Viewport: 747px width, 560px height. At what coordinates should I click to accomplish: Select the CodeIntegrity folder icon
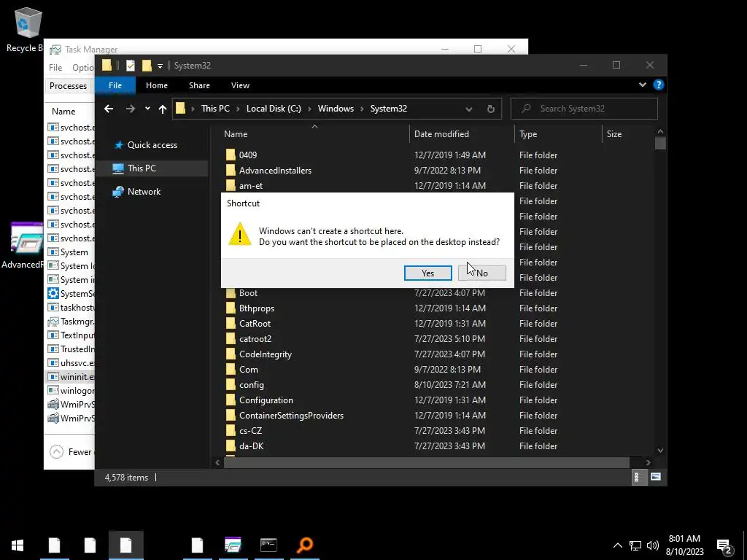point(231,354)
